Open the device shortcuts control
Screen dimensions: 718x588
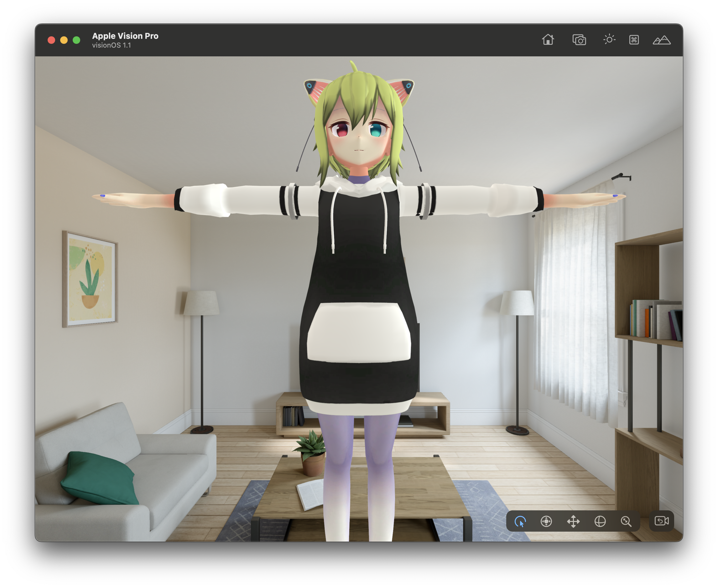click(x=634, y=40)
